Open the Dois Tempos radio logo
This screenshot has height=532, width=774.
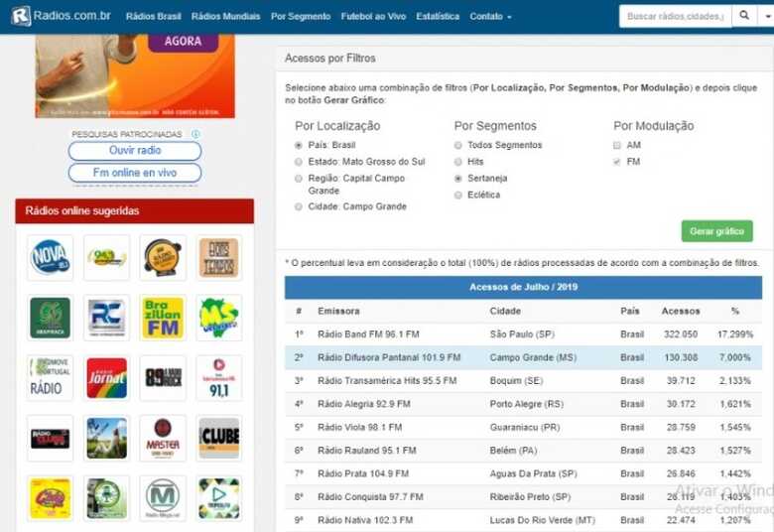pyautogui.click(x=219, y=258)
